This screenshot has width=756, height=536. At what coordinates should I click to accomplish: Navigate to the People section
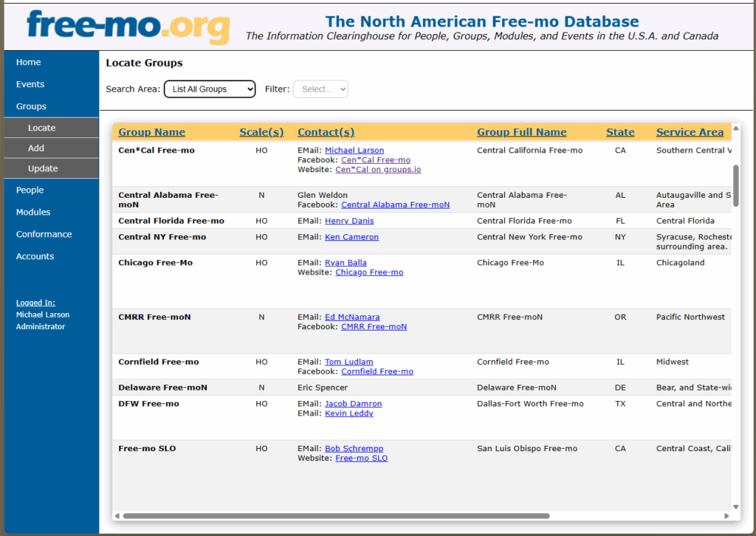click(30, 190)
